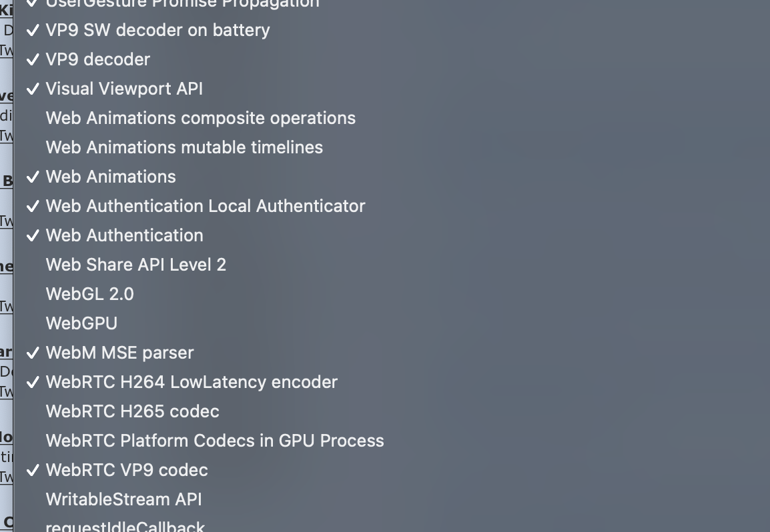The width and height of the screenshot is (770, 532).
Task: Click the checkmark beside WebRTC VP9 codec
Action: (33, 470)
